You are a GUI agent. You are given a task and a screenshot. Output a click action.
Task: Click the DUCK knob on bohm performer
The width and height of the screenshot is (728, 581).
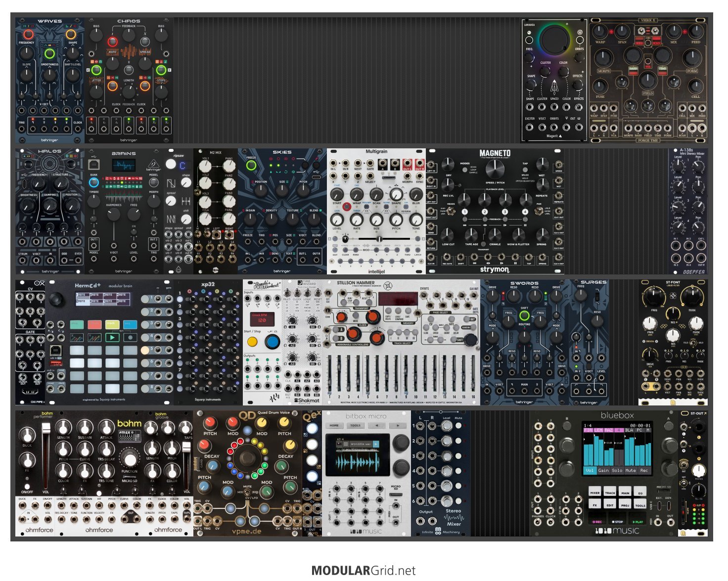pos(27,436)
